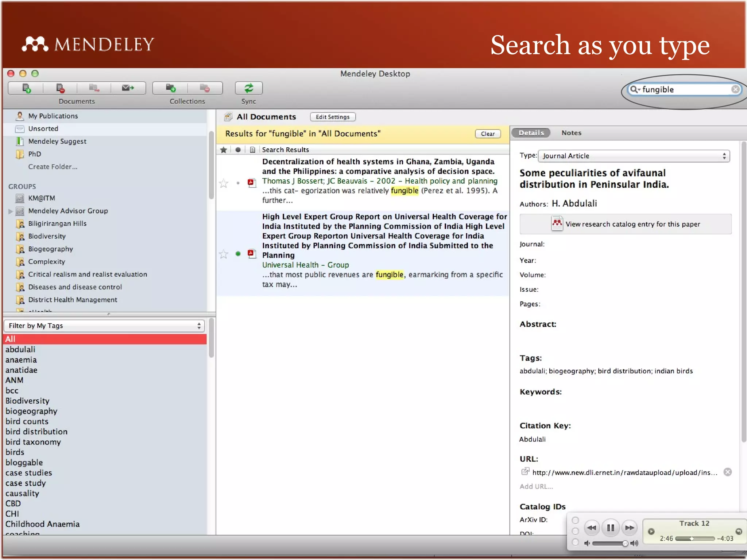Click the rewind button in the music player
This screenshot has width=747, height=560.
[x=592, y=528]
